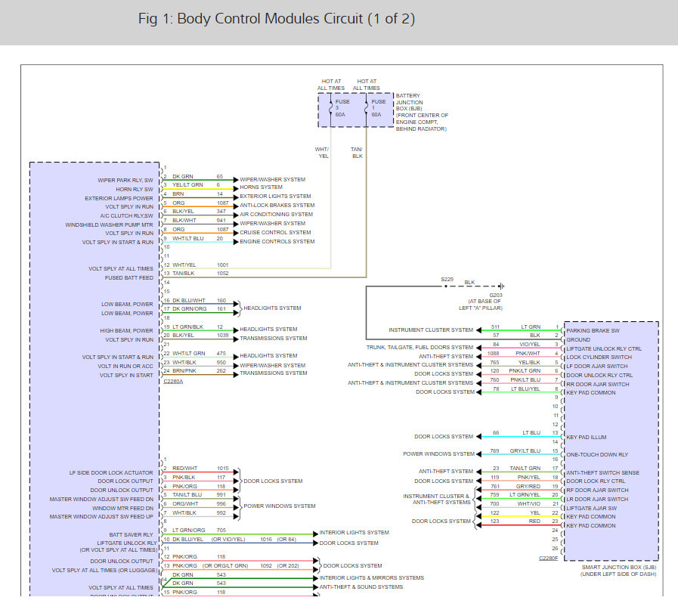Click the PARKING BRAKE SW pin label

point(593,330)
